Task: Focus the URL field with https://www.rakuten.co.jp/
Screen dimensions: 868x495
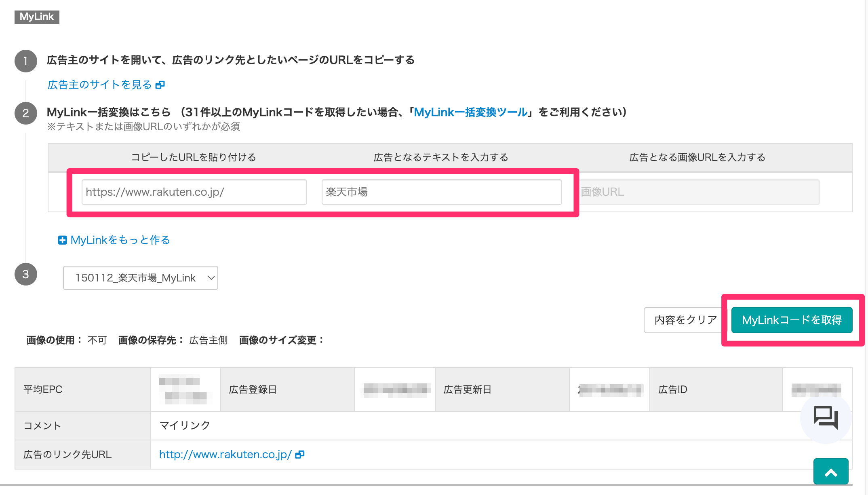Action: (194, 192)
